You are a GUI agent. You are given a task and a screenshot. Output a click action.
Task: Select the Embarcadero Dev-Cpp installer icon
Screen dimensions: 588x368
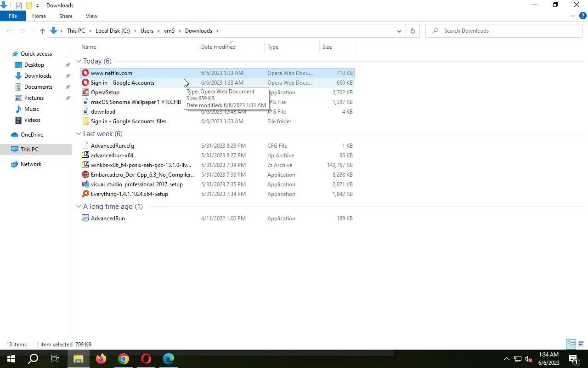(85, 175)
